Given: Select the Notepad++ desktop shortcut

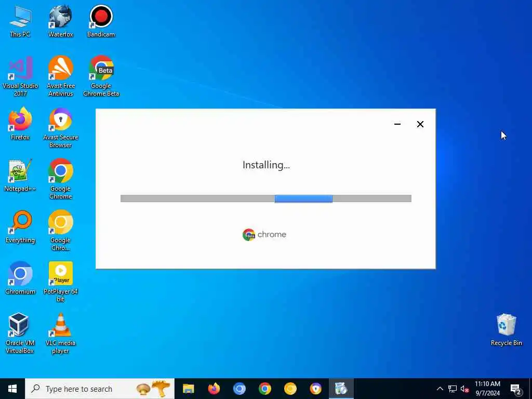Looking at the screenshot, I should point(20,176).
